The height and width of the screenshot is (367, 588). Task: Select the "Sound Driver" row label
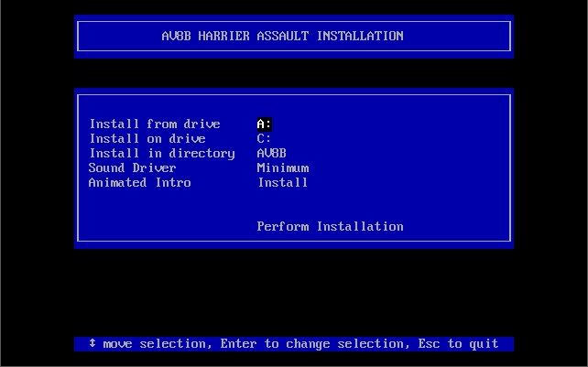[132, 168]
